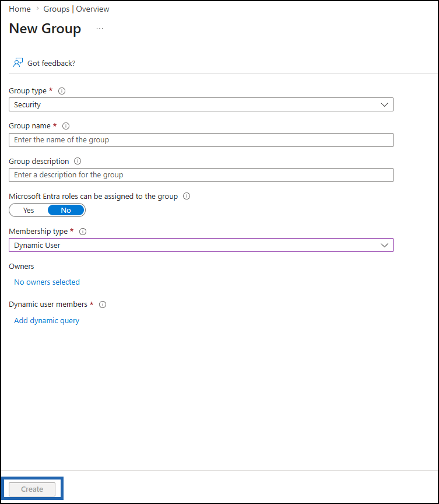Screen dimensions: 439x504
Task: Focus the Group name text field
Action: coord(201,140)
